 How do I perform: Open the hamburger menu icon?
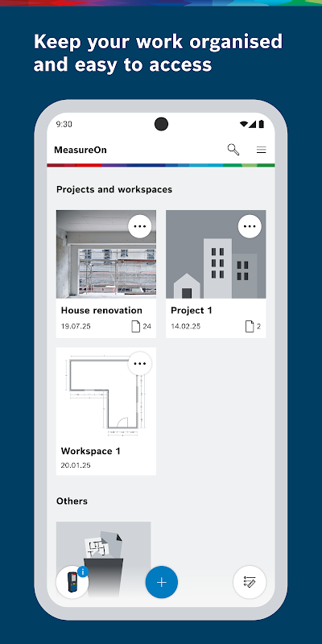261,150
